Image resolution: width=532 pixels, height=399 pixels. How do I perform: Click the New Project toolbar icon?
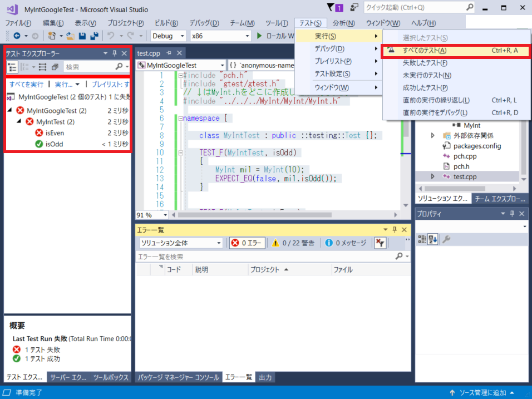pyautogui.click(x=52, y=36)
